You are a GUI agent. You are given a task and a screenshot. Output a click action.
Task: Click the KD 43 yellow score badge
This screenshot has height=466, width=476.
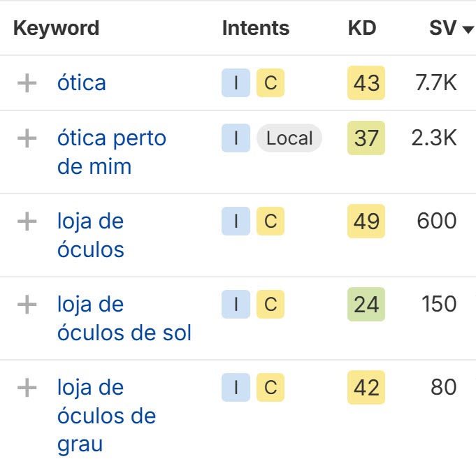point(366,83)
